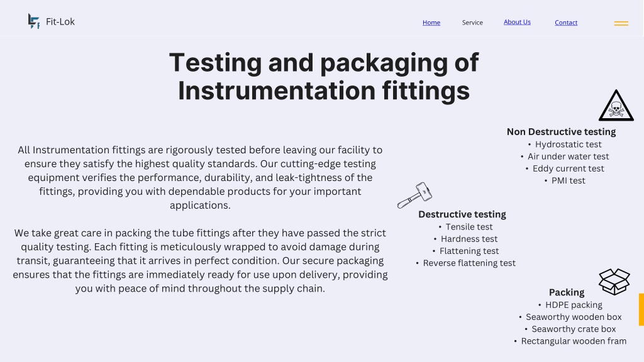The height and width of the screenshot is (362, 644).
Task: Click the skull warning triangle icon
Action: 616,106
